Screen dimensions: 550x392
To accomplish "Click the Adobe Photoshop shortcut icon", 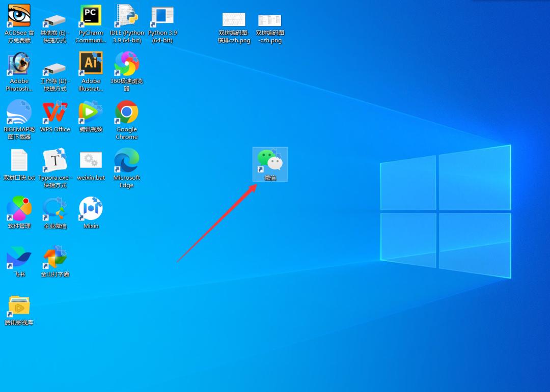I will click(19, 64).
